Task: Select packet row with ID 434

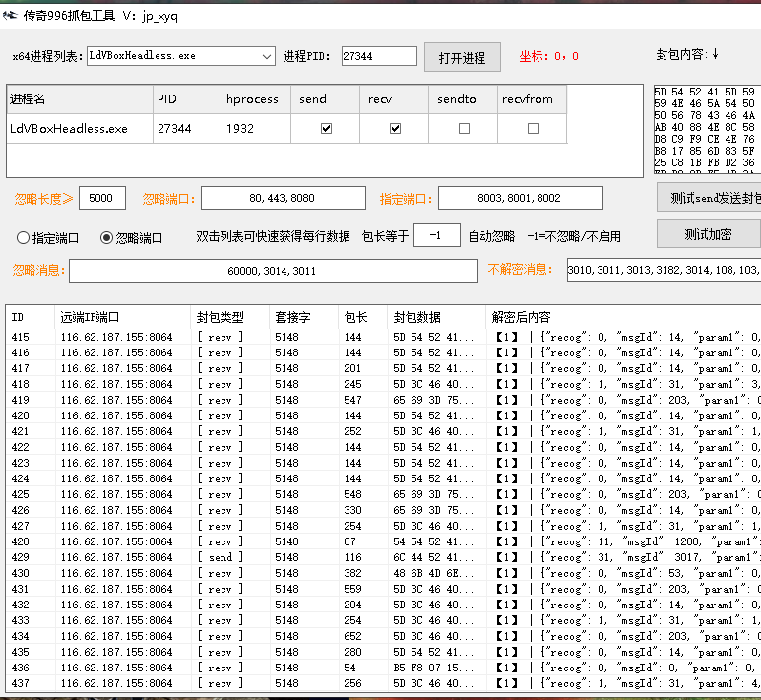Action: (x=383, y=636)
